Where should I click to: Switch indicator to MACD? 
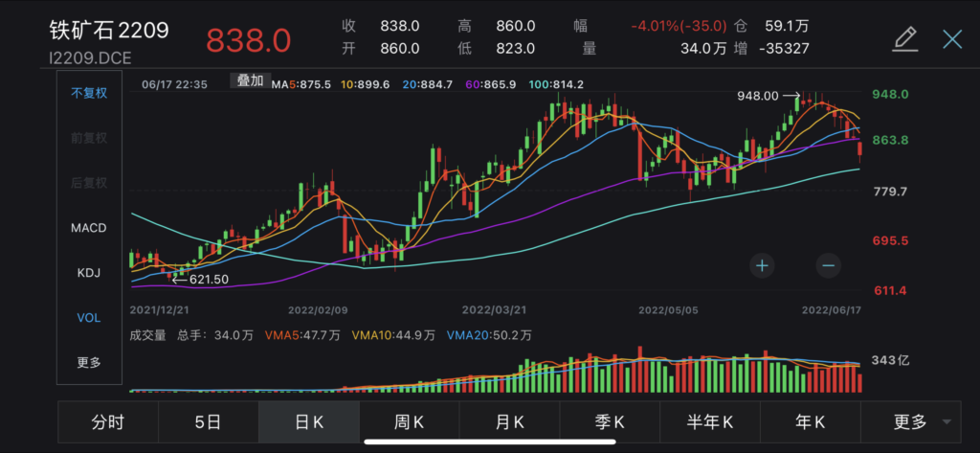pos(89,228)
